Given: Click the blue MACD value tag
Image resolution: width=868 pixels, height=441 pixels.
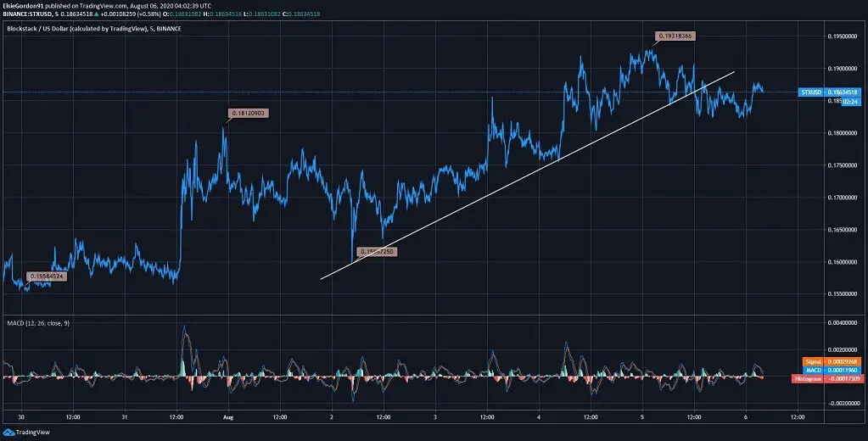Looking at the screenshot, I should 832,370.
